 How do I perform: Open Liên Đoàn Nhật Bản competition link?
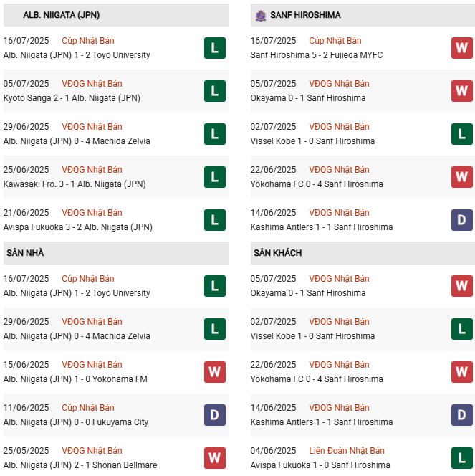pos(347,451)
